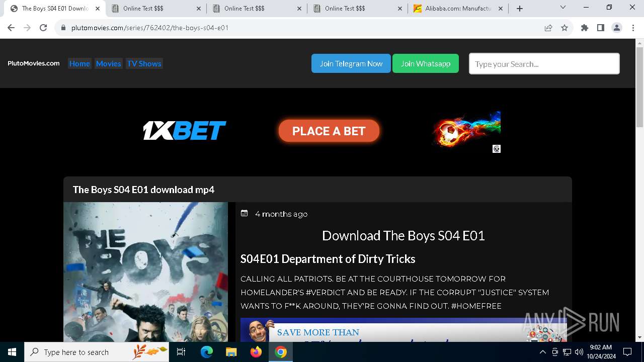644x362 pixels.
Task: Switch to The Boys S04 E01 tab
Action: coord(55,9)
